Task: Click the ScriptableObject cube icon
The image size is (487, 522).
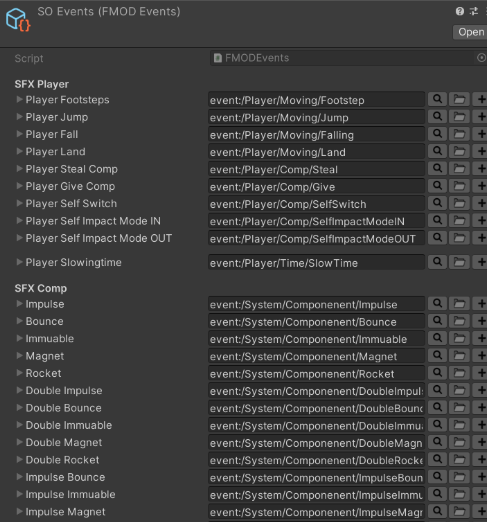Action: click(18, 20)
